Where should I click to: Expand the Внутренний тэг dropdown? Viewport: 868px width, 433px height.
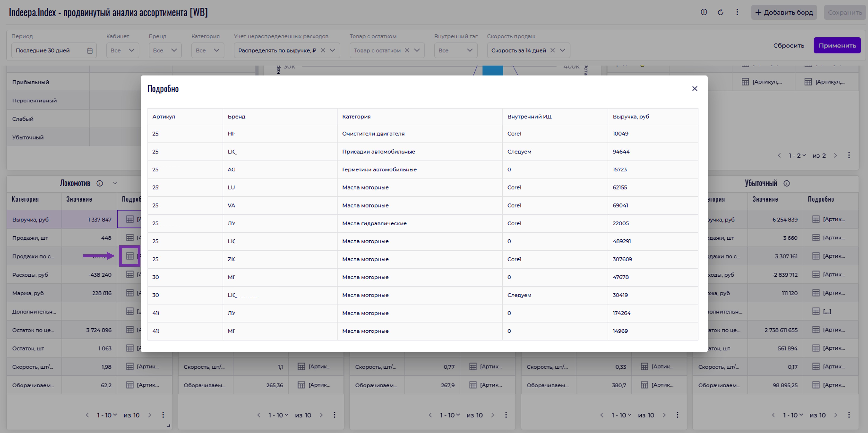[x=456, y=50]
